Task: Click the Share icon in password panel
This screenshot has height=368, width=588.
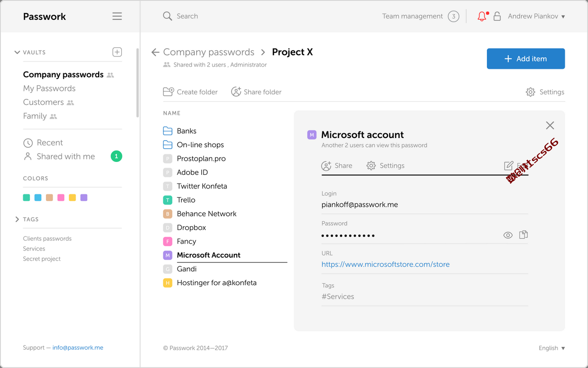Action: (326, 166)
